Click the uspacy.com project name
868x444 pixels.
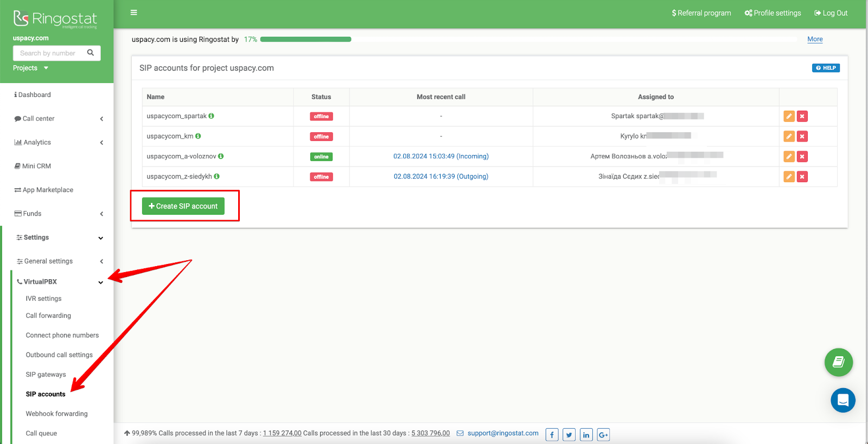click(x=31, y=38)
